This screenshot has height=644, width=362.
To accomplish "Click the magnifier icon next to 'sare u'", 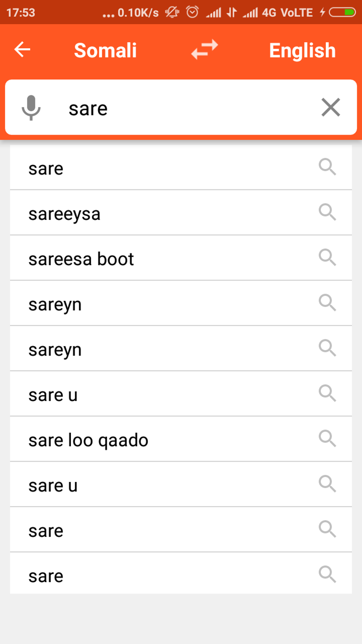I will [327, 394].
